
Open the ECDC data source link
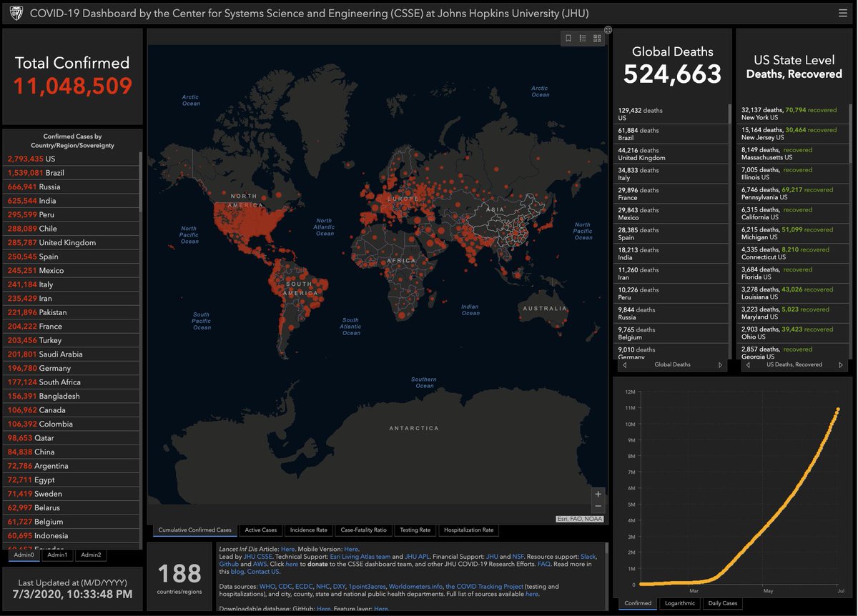coord(304,587)
